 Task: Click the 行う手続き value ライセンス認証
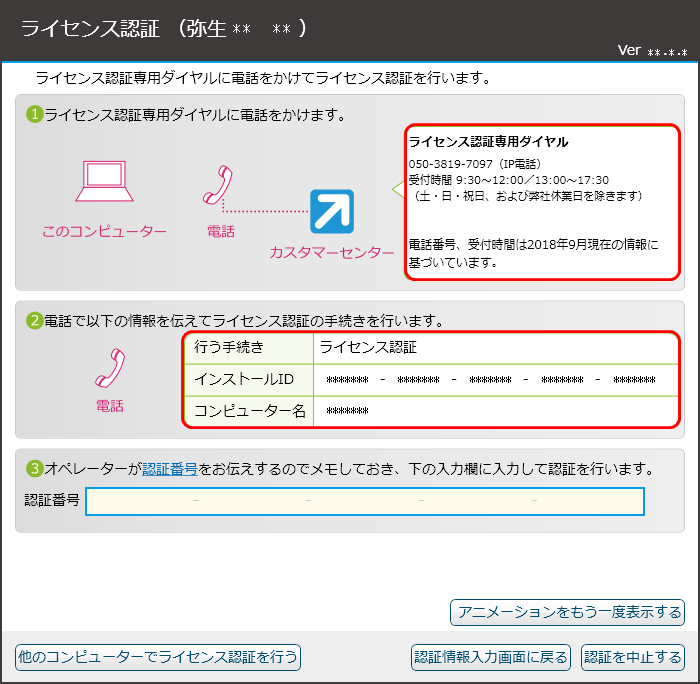coord(368,348)
